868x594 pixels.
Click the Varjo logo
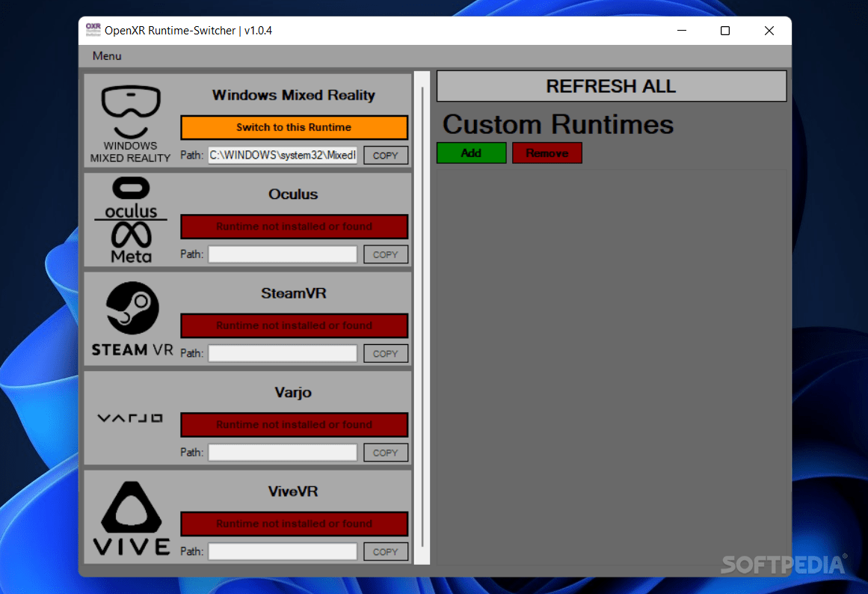130,417
